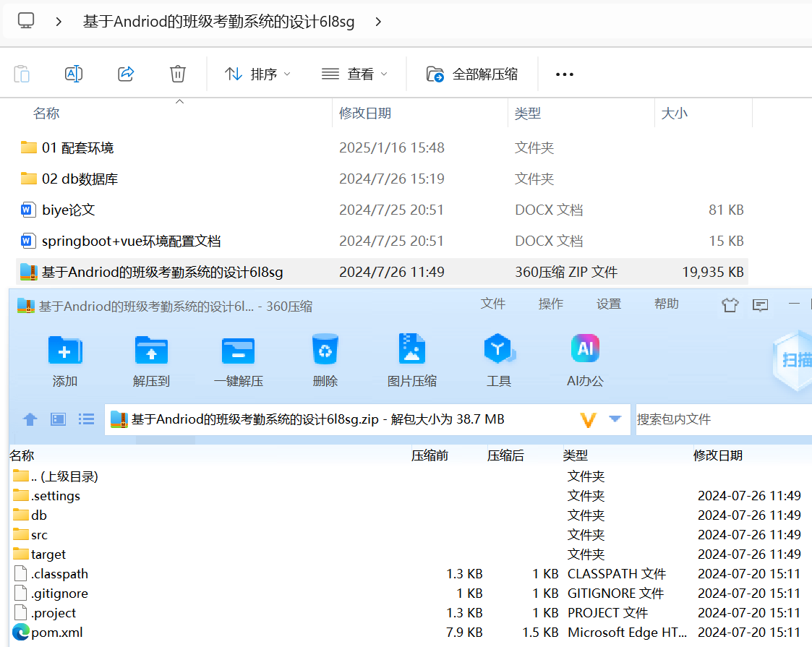Sort archive by the 类型 column header

pyautogui.click(x=576, y=455)
